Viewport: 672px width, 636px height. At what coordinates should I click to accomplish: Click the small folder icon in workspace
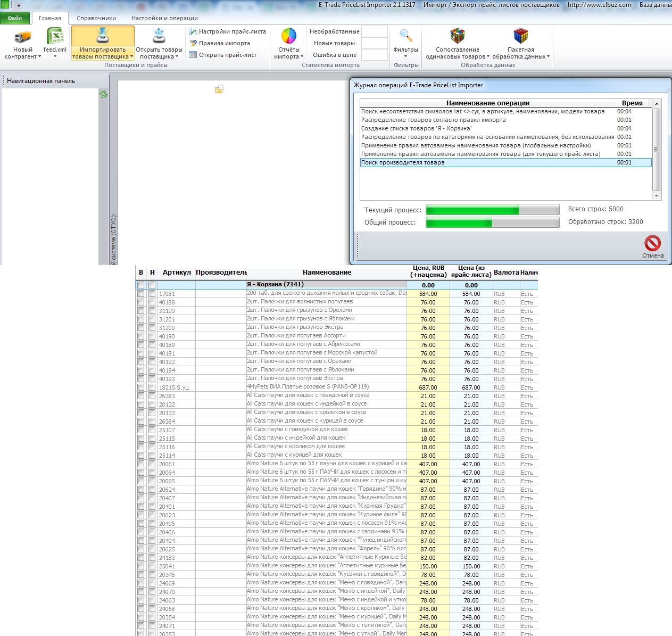219,89
